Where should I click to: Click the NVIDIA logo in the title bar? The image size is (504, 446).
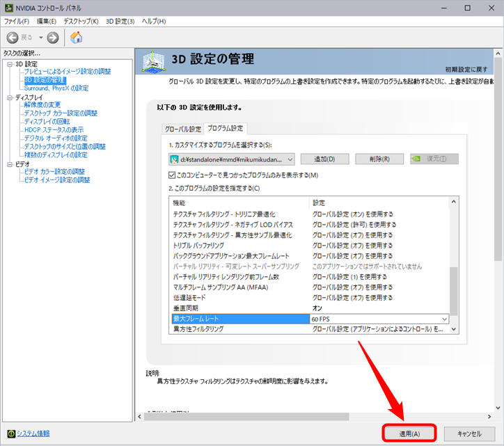(8, 8)
